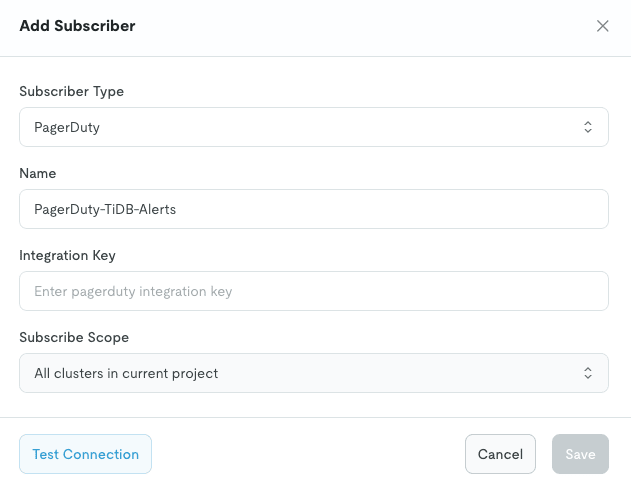
Task: Click the "Name" field label
Action: (38, 173)
